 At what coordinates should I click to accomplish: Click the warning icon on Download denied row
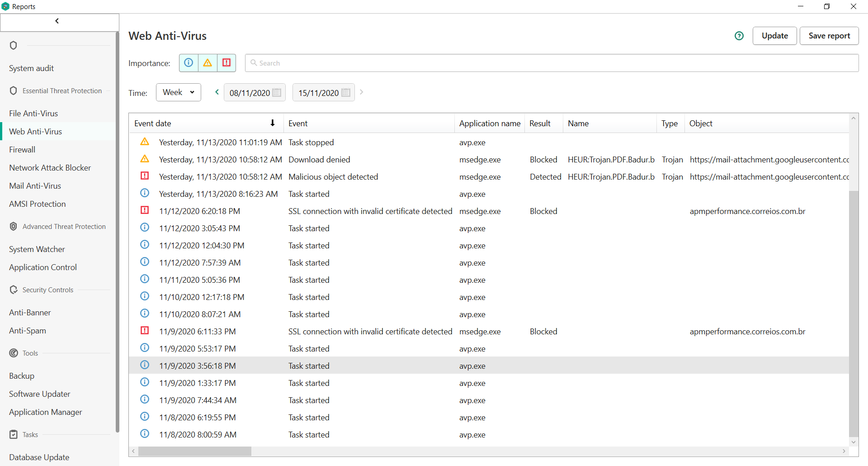(145, 159)
